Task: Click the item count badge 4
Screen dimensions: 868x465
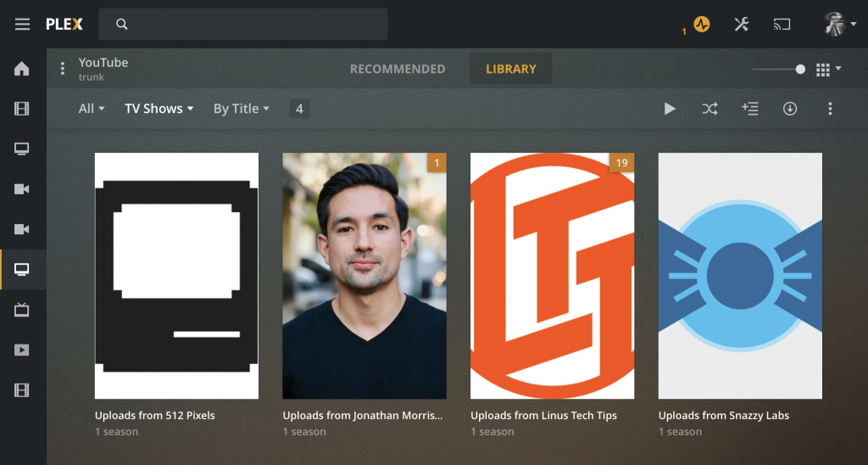Action: (x=299, y=109)
